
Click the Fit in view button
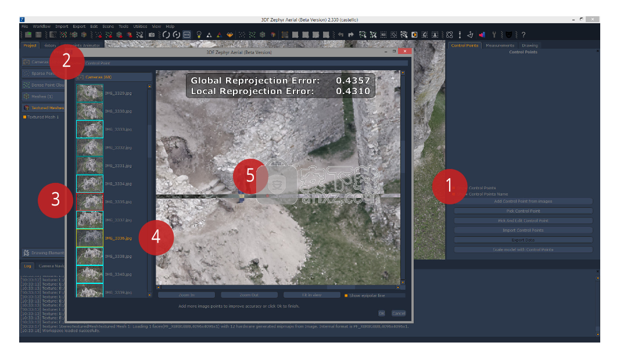pos(311,295)
